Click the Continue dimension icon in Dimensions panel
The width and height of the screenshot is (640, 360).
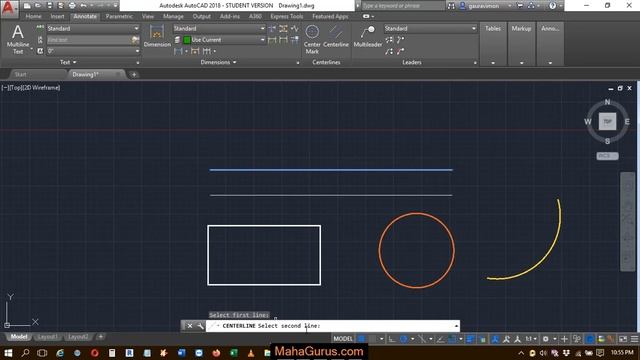[x=207, y=51]
